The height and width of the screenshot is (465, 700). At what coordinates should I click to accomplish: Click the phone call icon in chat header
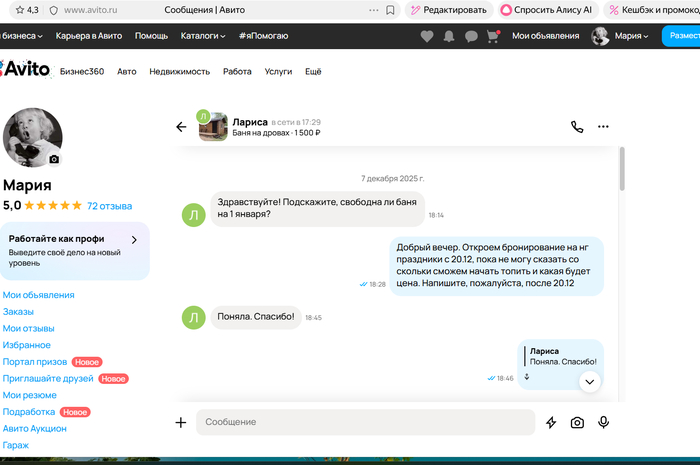pyautogui.click(x=577, y=127)
